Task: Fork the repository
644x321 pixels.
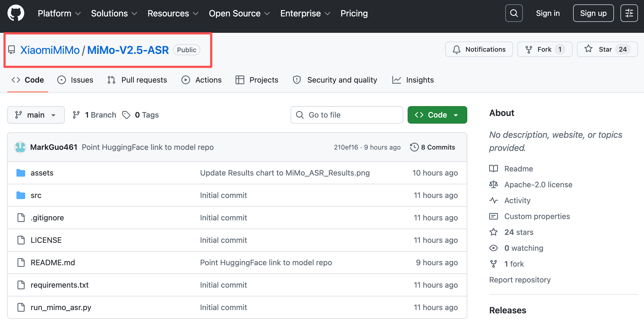Action: [x=544, y=49]
